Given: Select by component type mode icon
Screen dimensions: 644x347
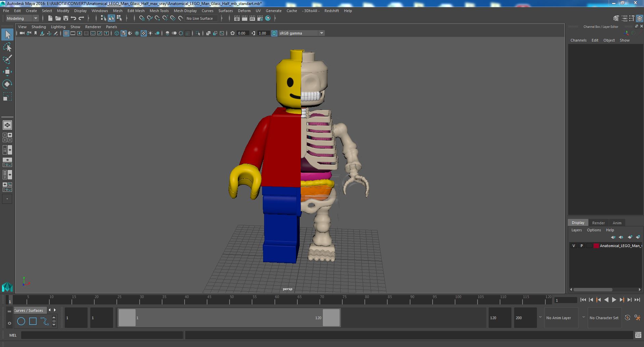Looking at the screenshot, I should pos(119,18).
